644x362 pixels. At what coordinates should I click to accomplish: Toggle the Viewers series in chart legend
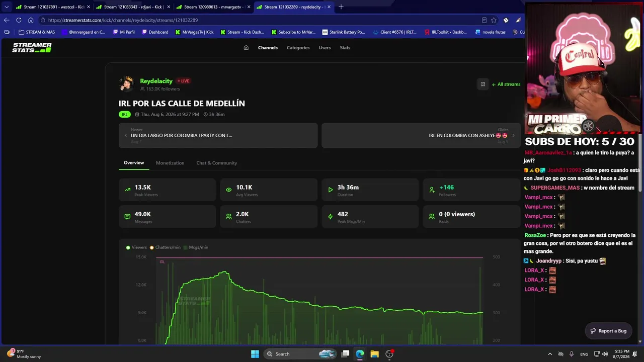[136, 247]
